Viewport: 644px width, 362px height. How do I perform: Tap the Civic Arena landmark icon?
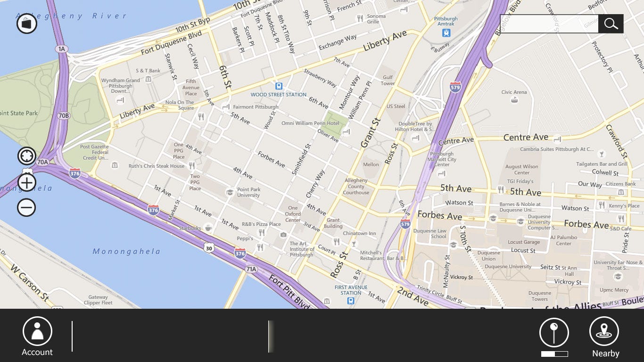click(x=514, y=99)
